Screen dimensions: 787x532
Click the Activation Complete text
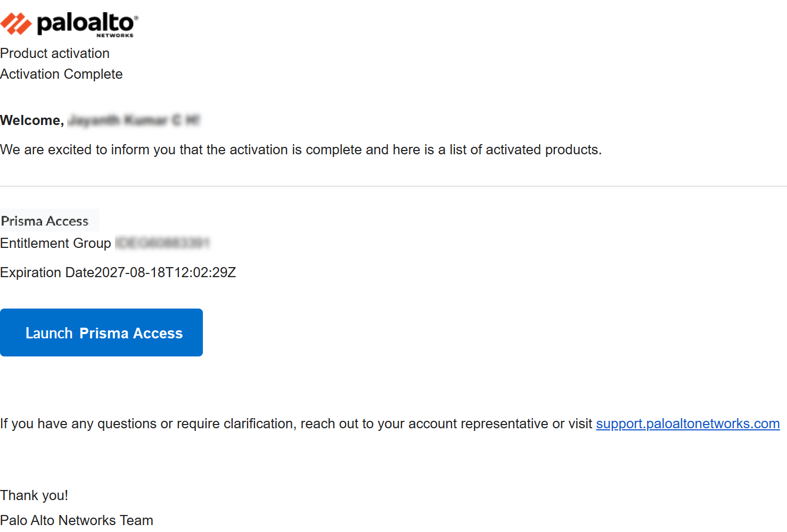coord(61,74)
